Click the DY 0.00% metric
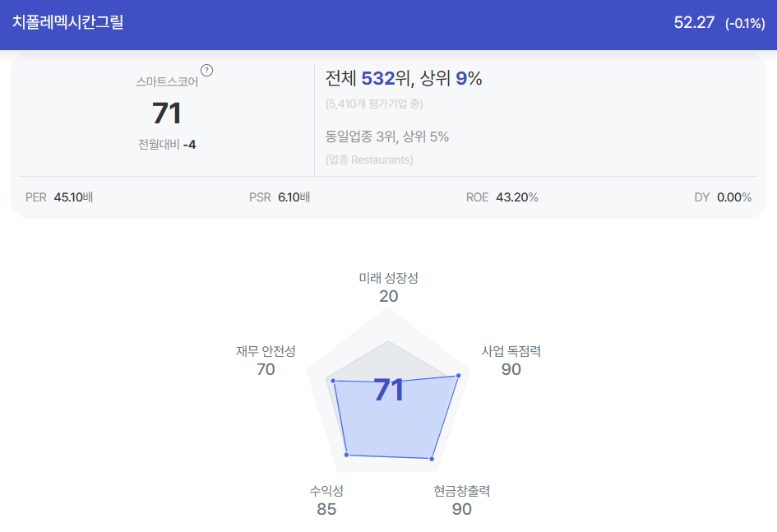The width and height of the screenshot is (777, 532). point(723,197)
